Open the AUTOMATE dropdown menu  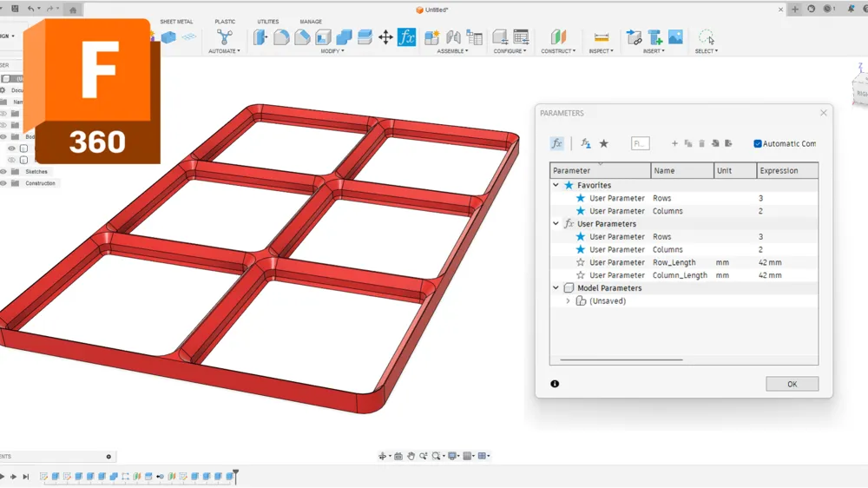pyautogui.click(x=224, y=51)
